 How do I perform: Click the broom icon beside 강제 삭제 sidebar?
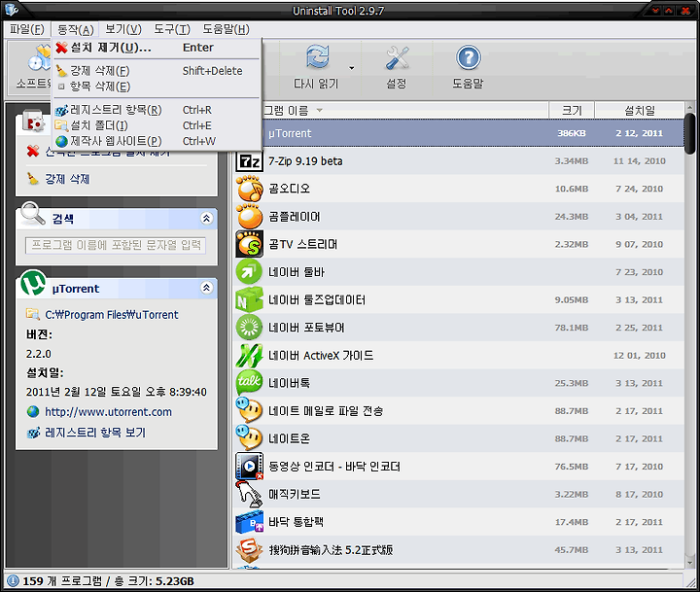[33, 179]
